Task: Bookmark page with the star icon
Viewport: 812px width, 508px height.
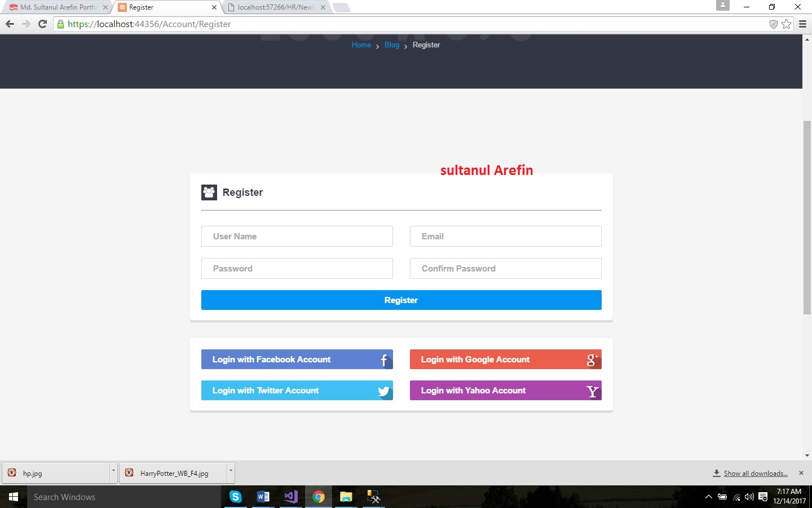Action: coord(787,24)
